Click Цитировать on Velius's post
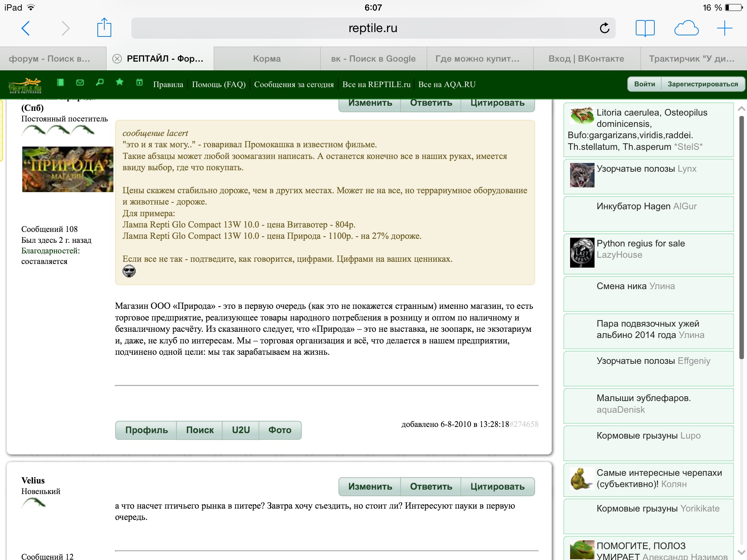The height and width of the screenshot is (560, 747). [497, 487]
